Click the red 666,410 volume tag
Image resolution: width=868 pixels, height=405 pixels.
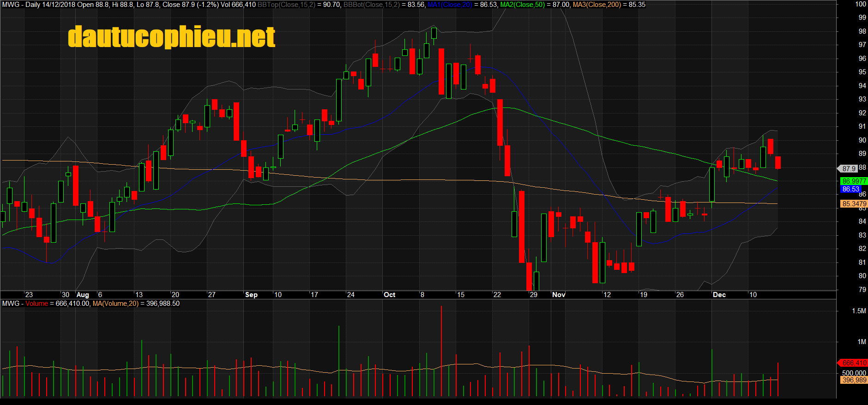854,363
